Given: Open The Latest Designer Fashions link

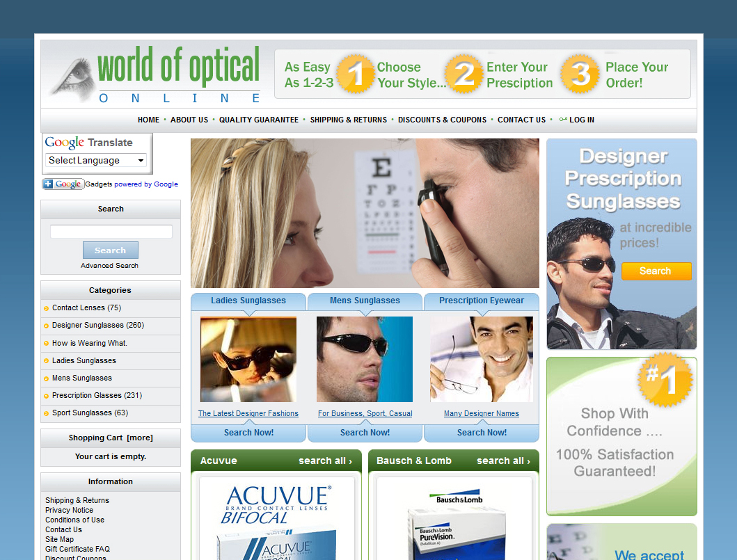Looking at the screenshot, I should point(248,413).
